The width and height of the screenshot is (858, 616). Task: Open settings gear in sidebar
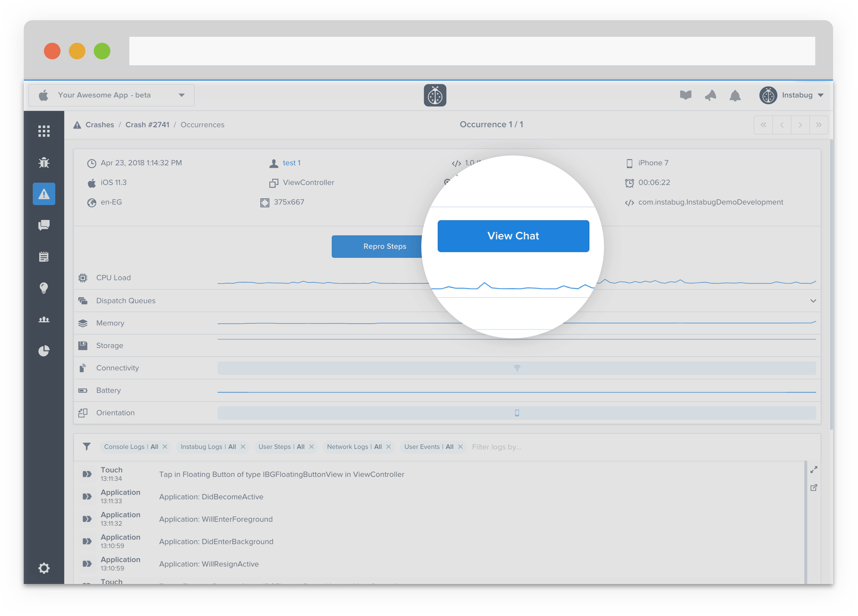point(44,568)
